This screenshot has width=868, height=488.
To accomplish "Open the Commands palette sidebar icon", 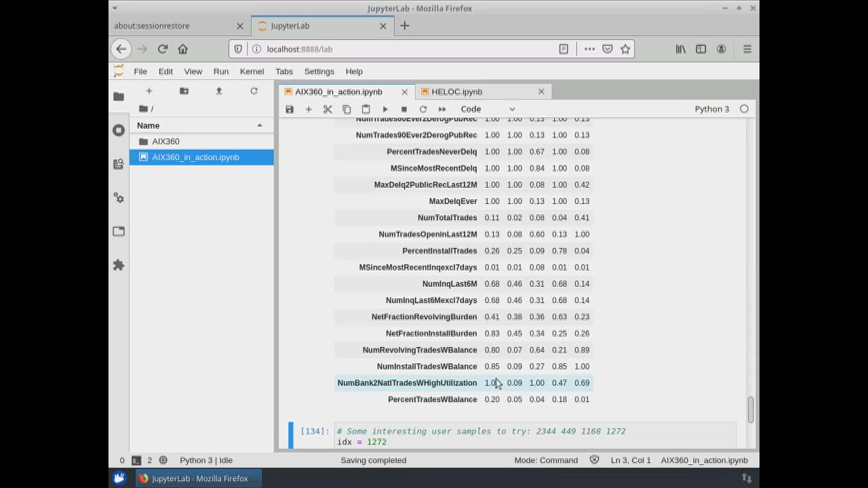I will pyautogui.click(x=119, y=164).
